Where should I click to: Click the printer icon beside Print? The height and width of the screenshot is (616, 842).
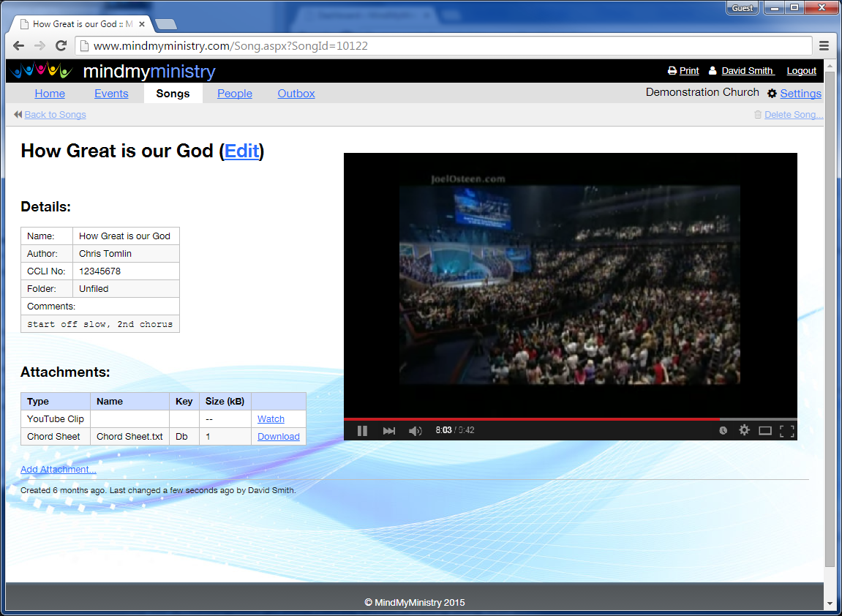pos(672,70)
